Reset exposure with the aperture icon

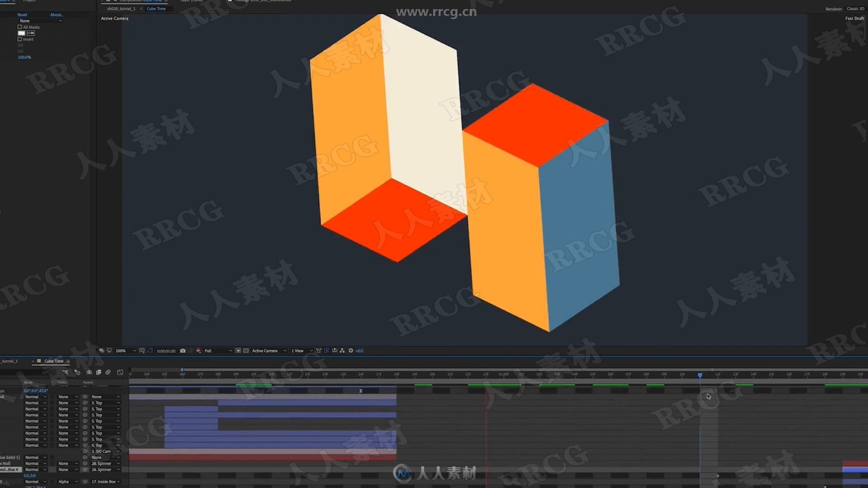tap(350, 351)
